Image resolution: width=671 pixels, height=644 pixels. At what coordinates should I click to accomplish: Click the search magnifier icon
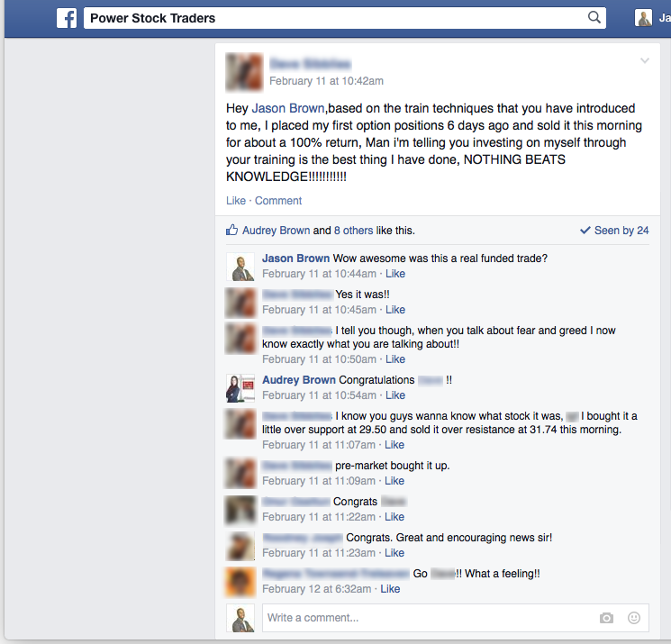coord(594,17)
